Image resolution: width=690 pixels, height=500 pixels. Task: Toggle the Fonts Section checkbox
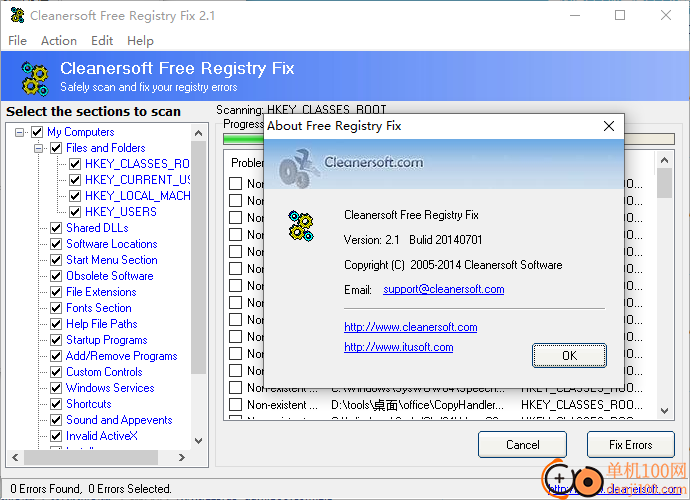coord(56,308)
